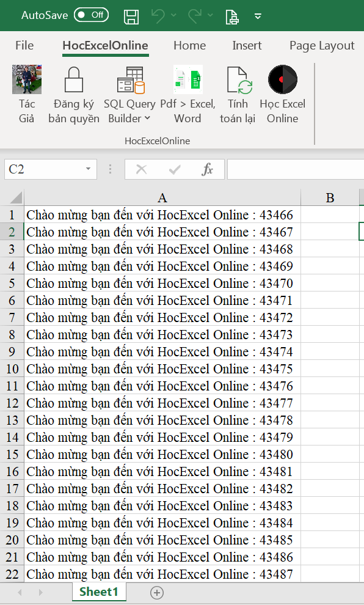Select row header 22

(x=12, y=574)
